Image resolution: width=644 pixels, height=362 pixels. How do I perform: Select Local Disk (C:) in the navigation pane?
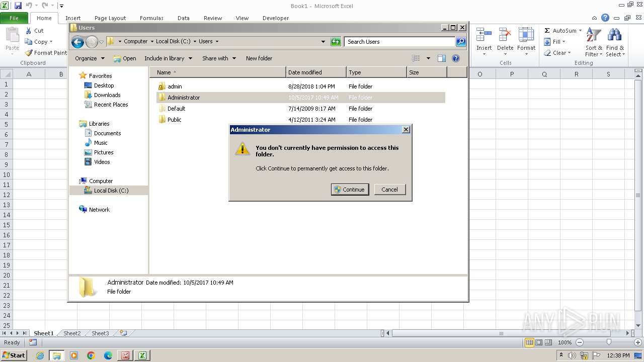(111, 191)
